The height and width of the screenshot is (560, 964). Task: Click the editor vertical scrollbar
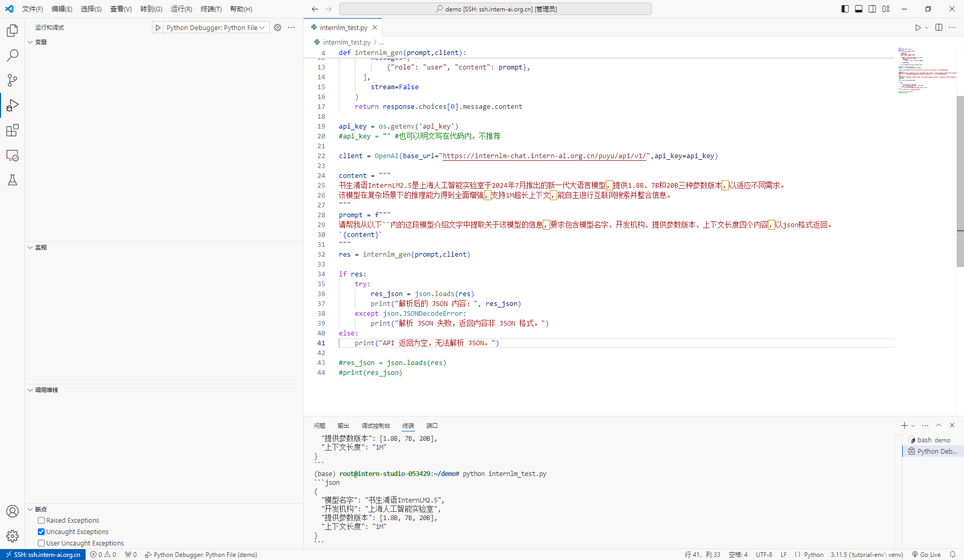pos(960,181)
